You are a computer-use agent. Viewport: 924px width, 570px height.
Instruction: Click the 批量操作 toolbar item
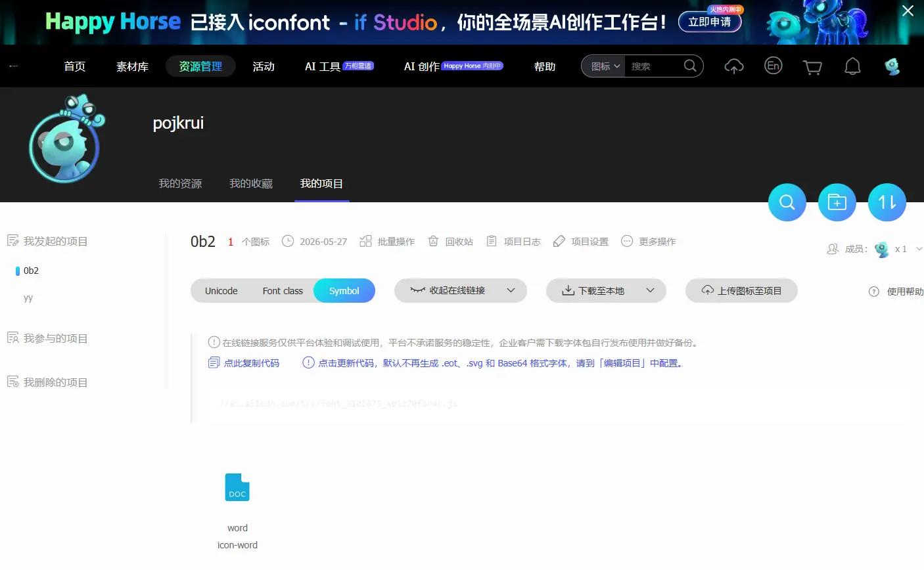click(x=387, y=242)
